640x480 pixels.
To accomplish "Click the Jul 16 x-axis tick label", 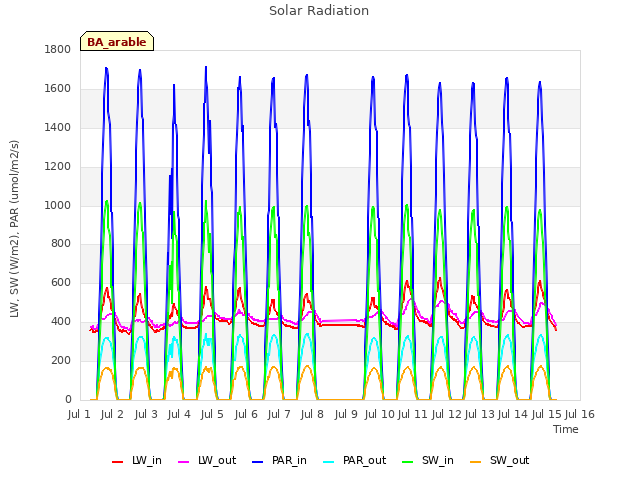I will 580,414.
